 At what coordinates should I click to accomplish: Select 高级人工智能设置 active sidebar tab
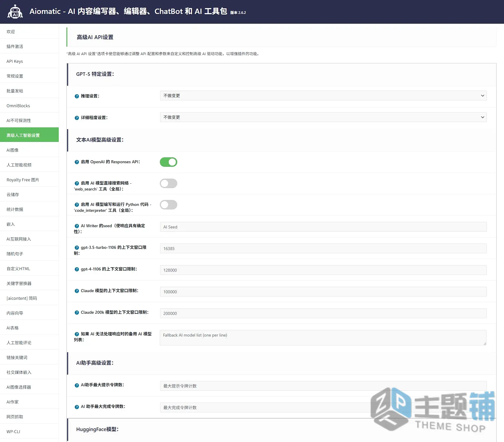click(x=29, y=135)
